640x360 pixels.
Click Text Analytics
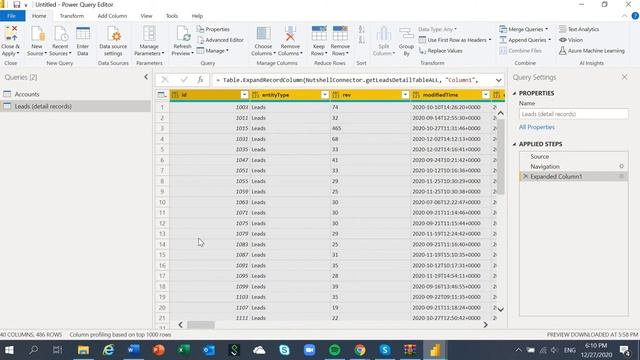579,29
